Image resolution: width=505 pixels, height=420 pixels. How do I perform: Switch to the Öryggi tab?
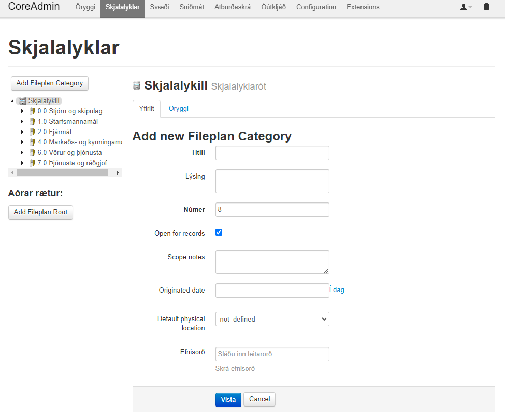178,109
